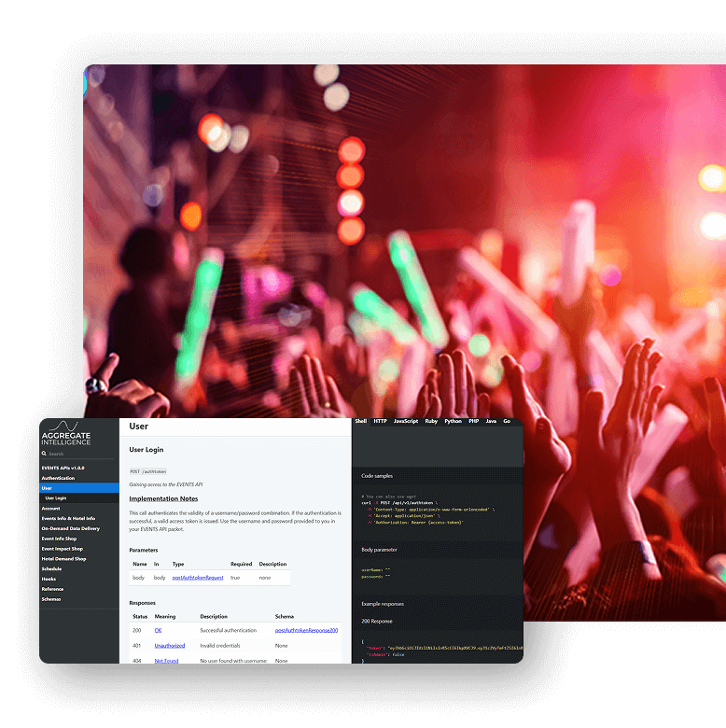Image resolution: width=726 pixels, height=728 pixels.
Task: Click the Implementation Notes heading
Action: click(163, 498)
